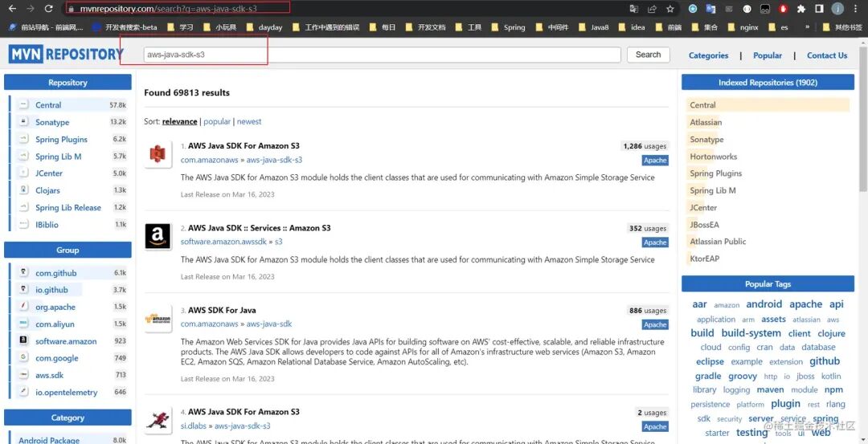Image resolution: width=868 pixels, height=444 pixels.
Task: Sort results by newest
Action: pyautogui.click(x=249, y=122)
